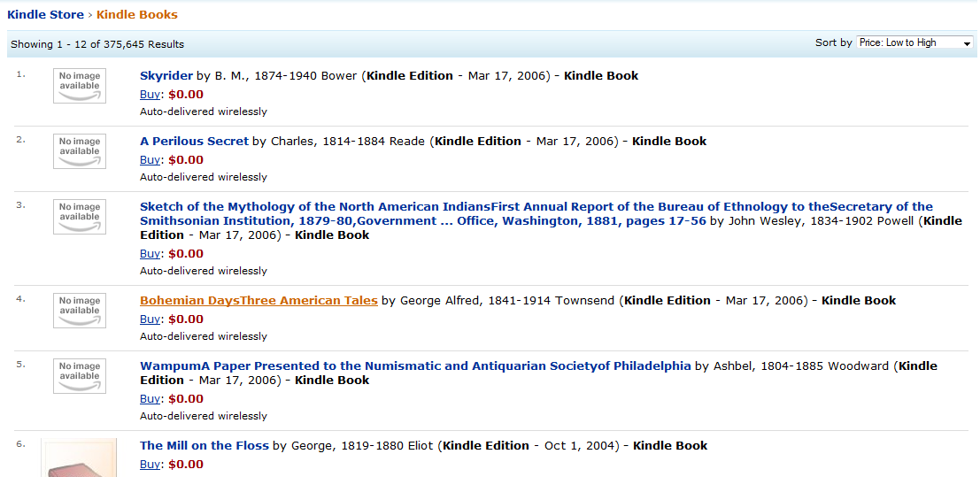The height and width of the screenshot is (477, 980).
Task: Click Buy link for Mythology sketch book
Action: click(150, 254)
